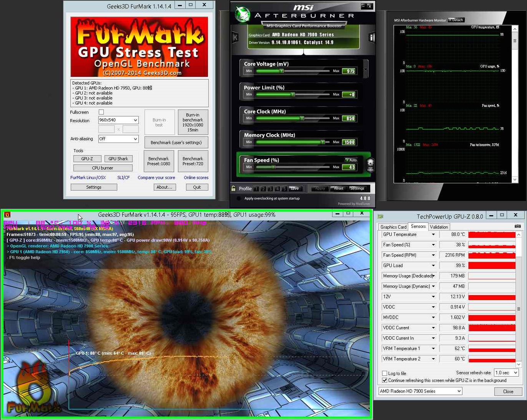This screenshot has height=420, width=527.
Task: Open the SLI/CF link
Action: click(123, 178)
